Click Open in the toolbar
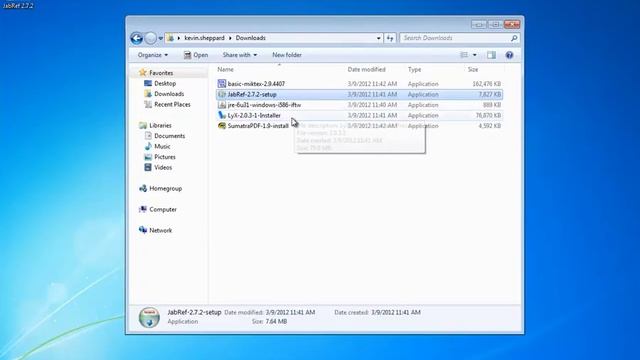 (196, 55)
